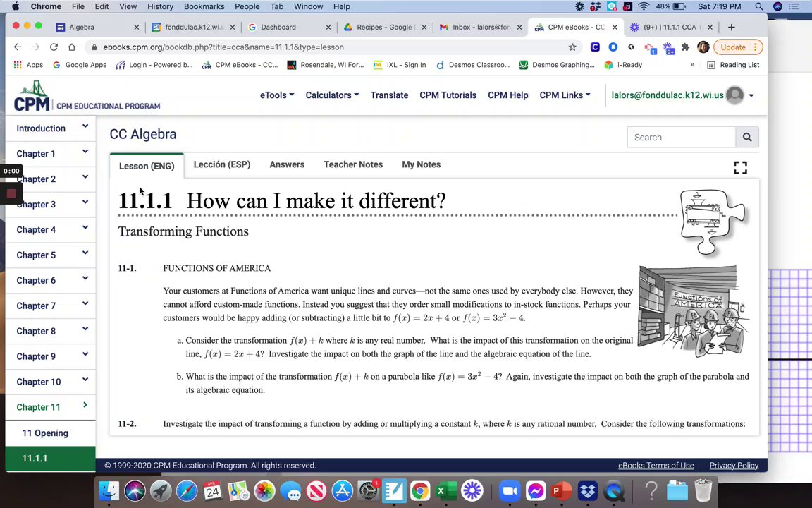
Task: Open App Store in the dock
Action: tap(342, 490)
